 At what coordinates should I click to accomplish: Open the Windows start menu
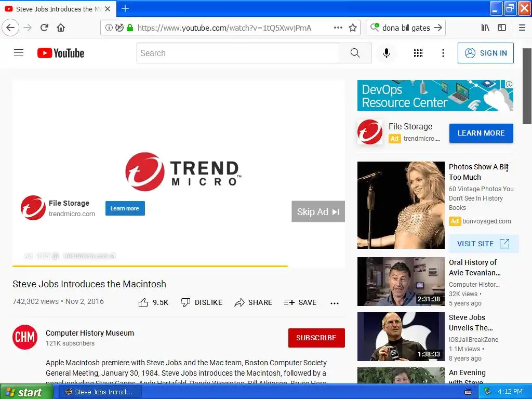tap(26, 392)
